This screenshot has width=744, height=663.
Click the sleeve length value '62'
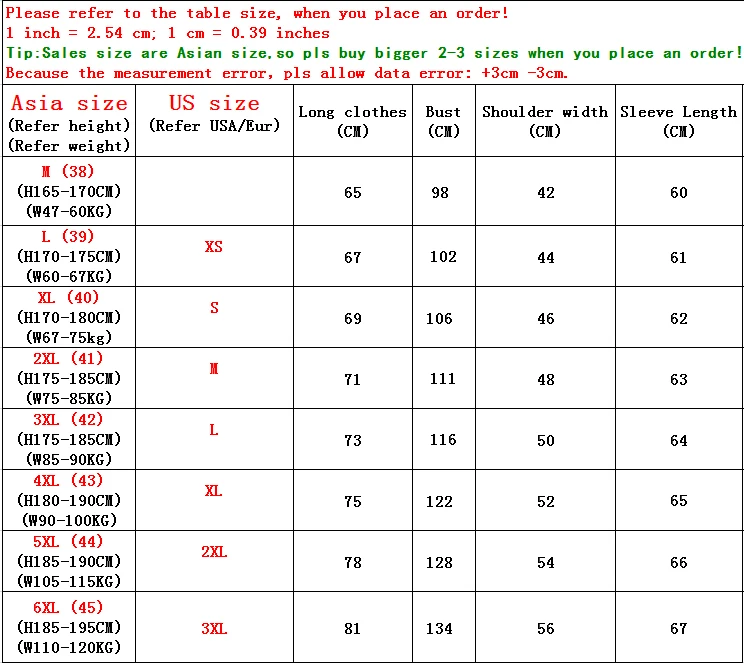[679, 318]
